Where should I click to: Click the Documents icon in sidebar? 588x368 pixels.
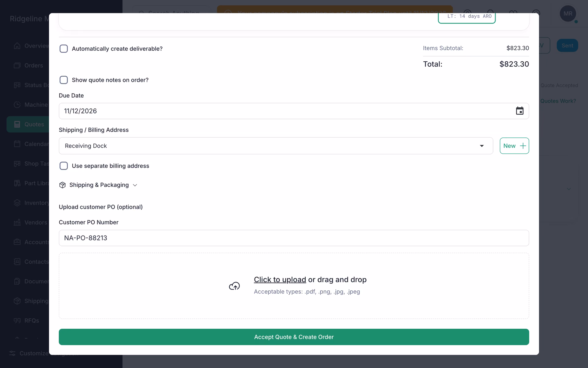coord(17,281)
